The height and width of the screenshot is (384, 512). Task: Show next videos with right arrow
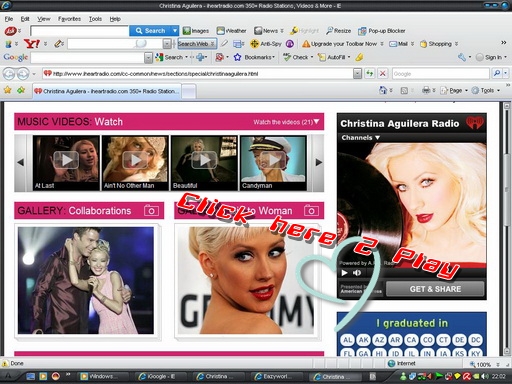[319, 162]
